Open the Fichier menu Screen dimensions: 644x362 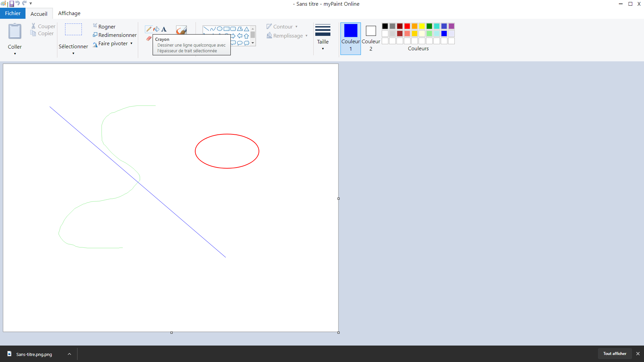coord(13,13)
